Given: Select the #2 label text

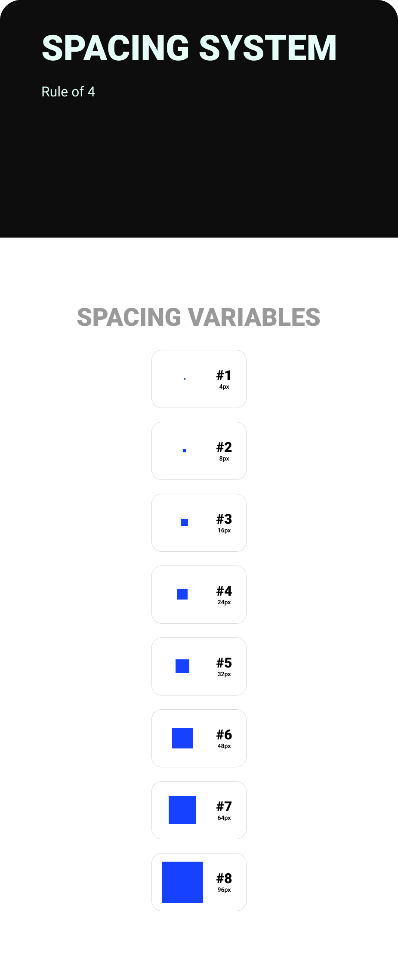Looking at the screenshot, I should [x=224, y=447].
